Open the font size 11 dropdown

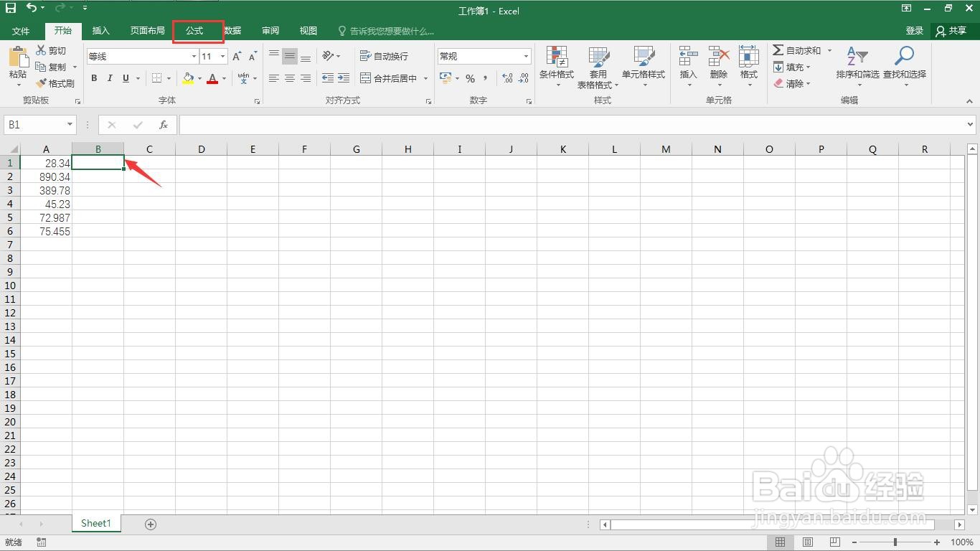tap(223, 56)
